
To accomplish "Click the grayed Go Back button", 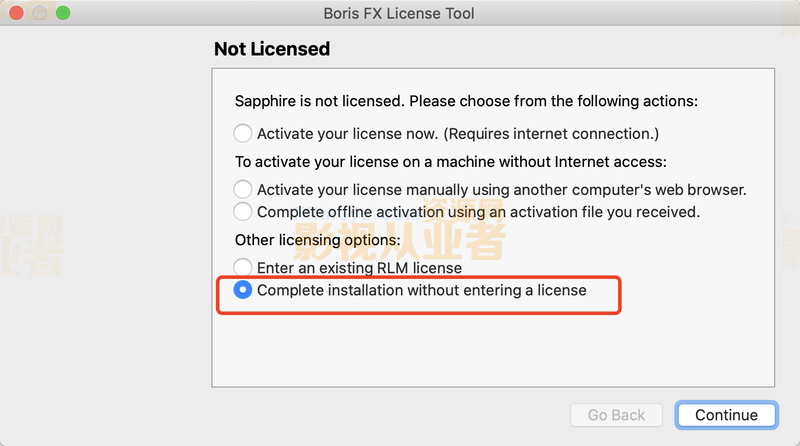I will 616,415.
